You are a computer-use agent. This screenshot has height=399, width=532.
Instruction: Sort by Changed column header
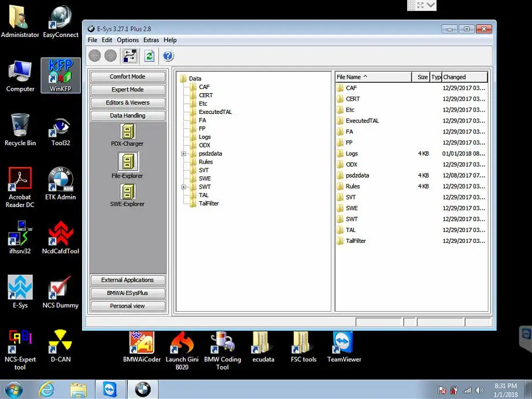pos(464,77)
